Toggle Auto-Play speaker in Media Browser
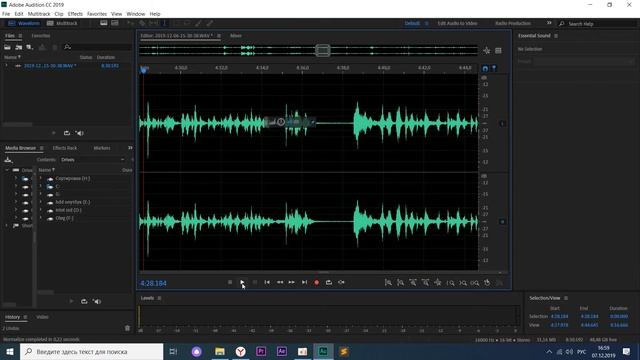The height and width of the screenshot is (360, 640). pos(97,302)
